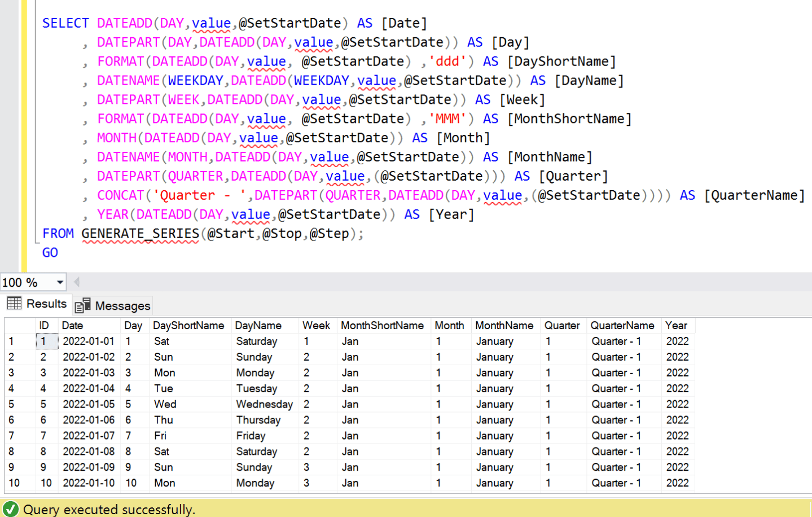Click the cell containing 2022-01-01
Viewport: 812px width, 517px height.
pos(89,341)
